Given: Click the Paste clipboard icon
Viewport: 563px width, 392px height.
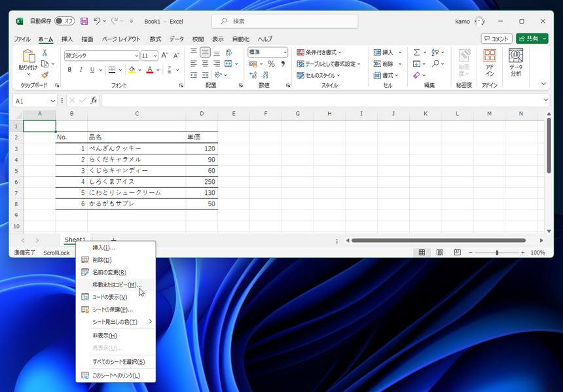Looking at the screenshot, I should (x=28, y=57).
